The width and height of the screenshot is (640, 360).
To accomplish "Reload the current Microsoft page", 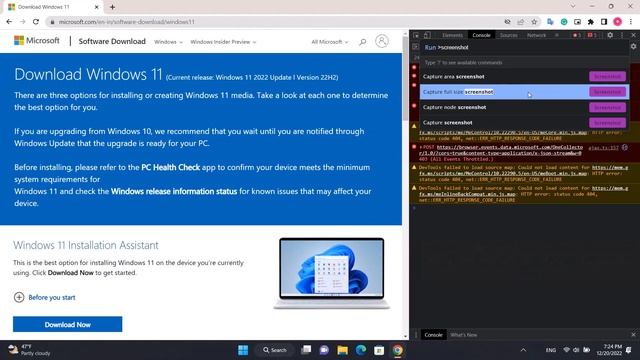I will 36,22.
